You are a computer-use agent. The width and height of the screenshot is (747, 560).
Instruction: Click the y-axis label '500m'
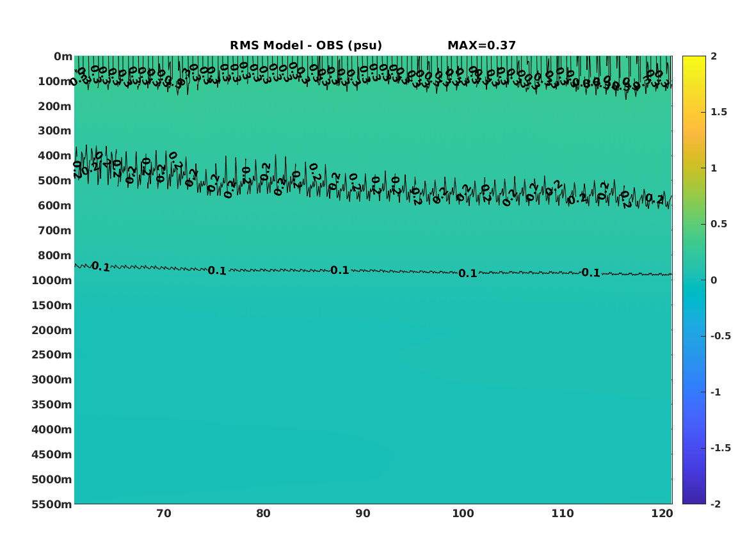(x=55, y=181)
